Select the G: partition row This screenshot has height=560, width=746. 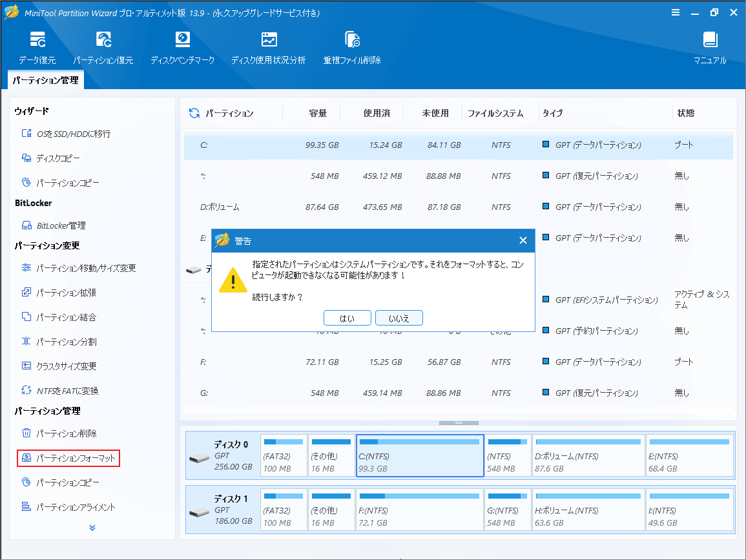[458, 393]
